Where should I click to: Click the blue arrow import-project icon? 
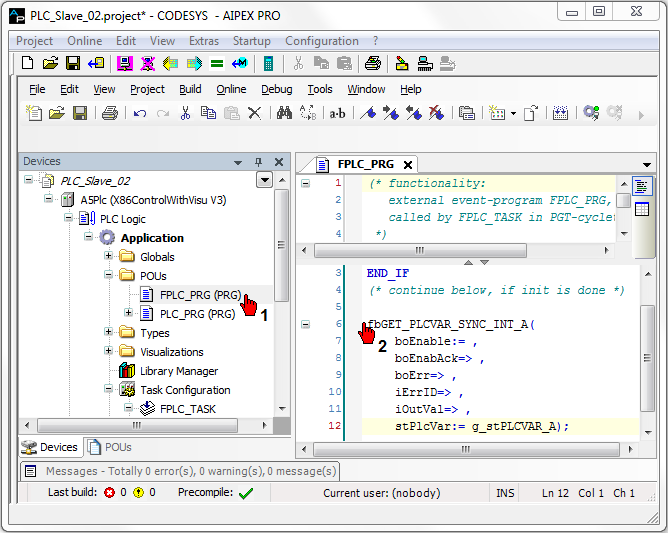coord(96,63)
